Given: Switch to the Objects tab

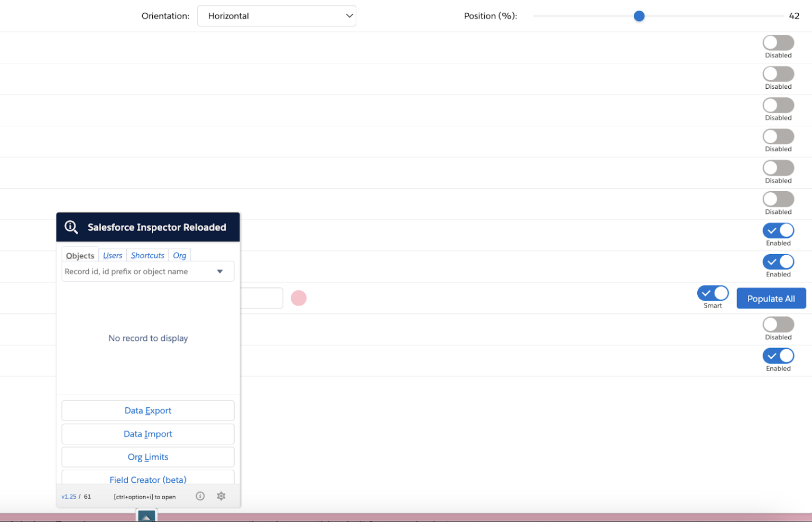Looking at the screenshot, I should click(x=80, y=255).
